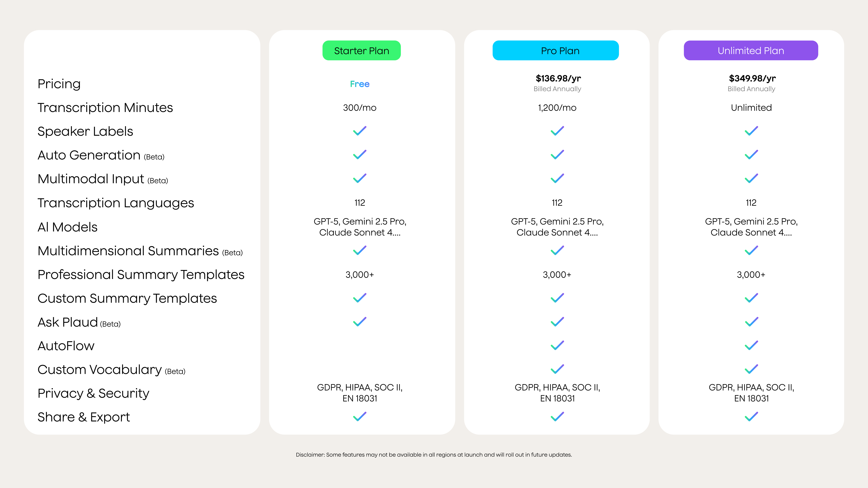This screenshot has width=868, height=488.
Task: Choose the purple Unlimited Plan button
Action: (x=751, y=50)
